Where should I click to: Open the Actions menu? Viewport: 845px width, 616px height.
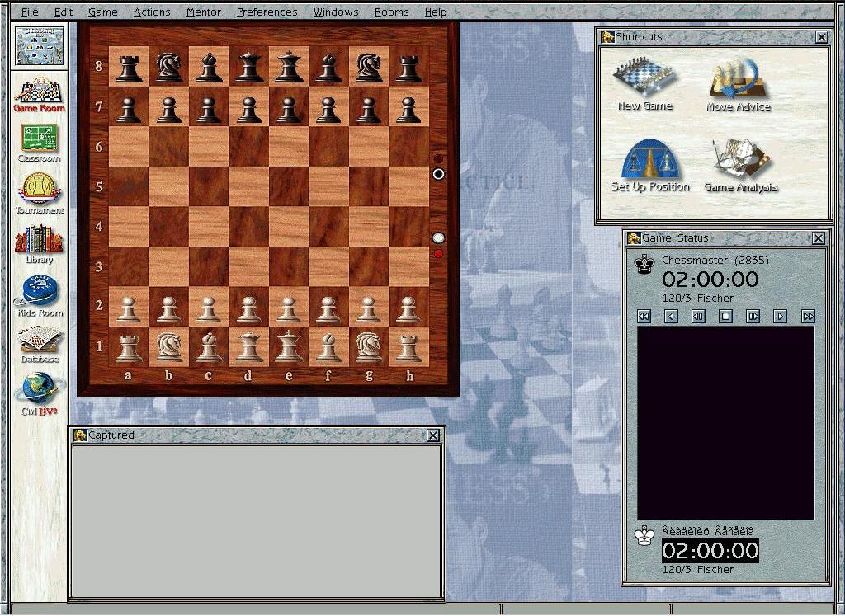152,12
